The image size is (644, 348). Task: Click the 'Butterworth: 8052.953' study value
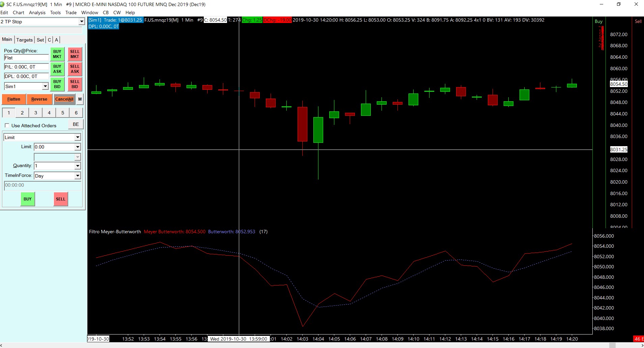tap(232, 232)
